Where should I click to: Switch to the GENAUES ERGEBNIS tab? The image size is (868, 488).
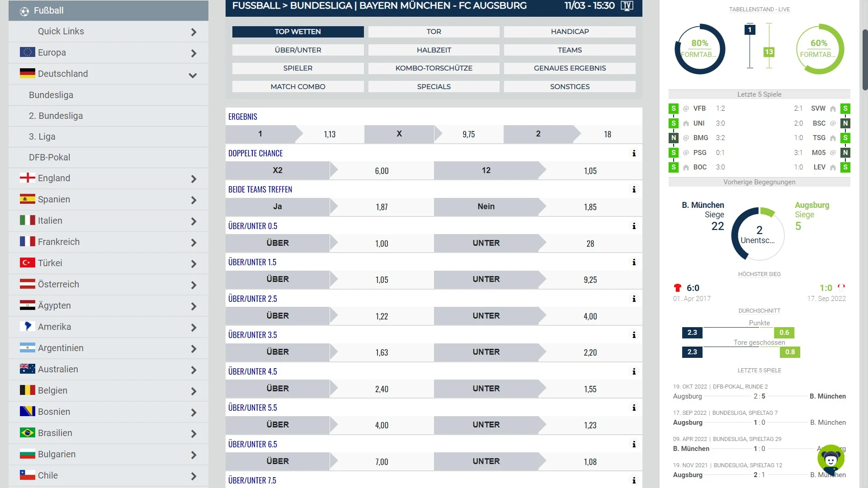pyautogui.click(x=570, y=68)
